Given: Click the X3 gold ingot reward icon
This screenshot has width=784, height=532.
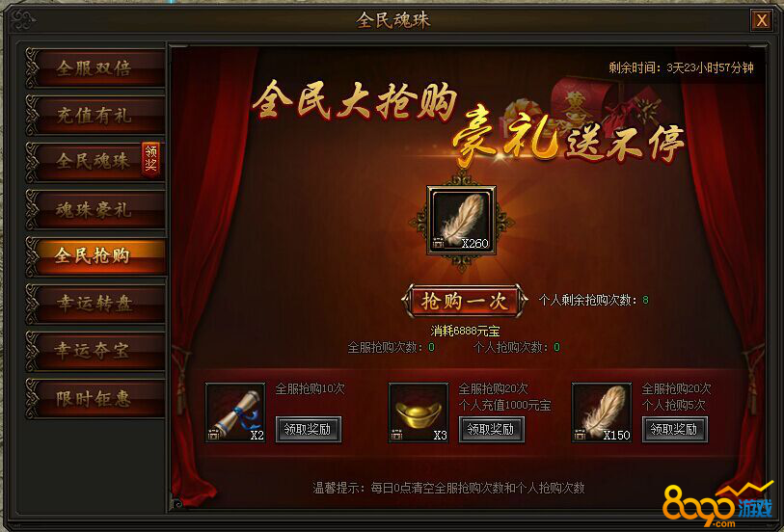Looking at the screenshot, I should [x=418, y=412].
